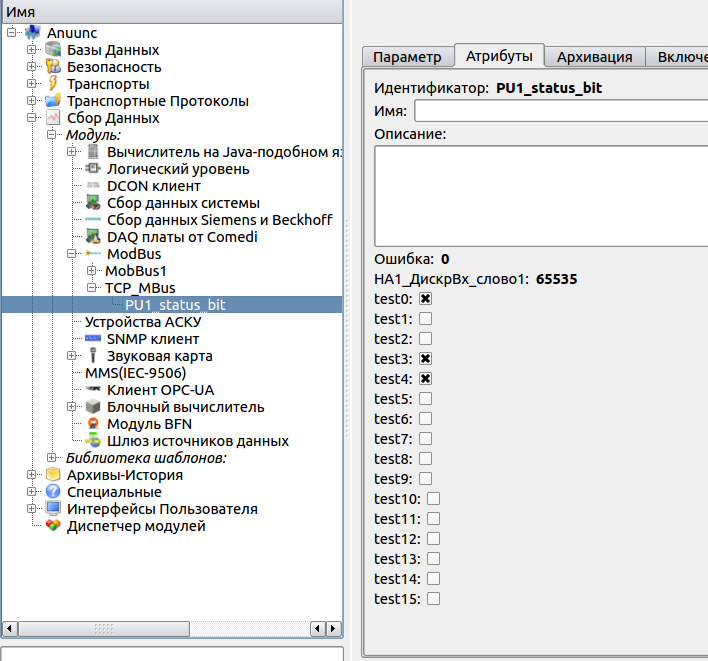
Task: Select SNMP клиент module
Action: [152, 339]
